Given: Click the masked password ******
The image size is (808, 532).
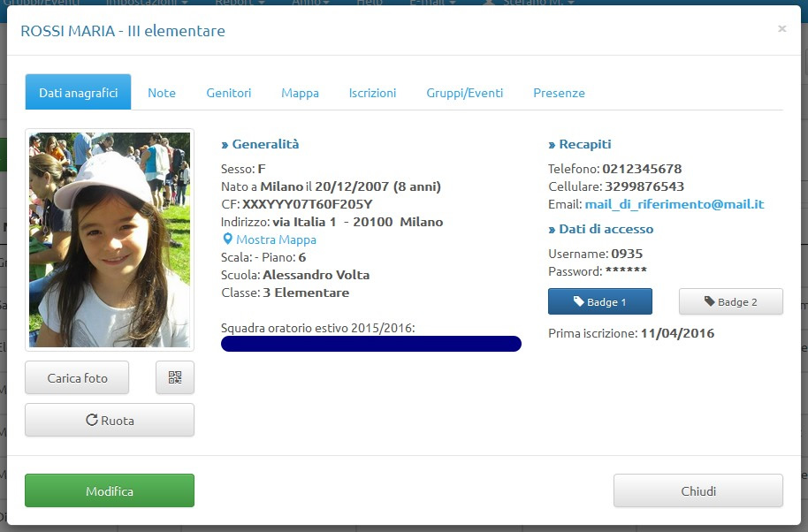Looking at the screenshot, I should pos(626,270).
